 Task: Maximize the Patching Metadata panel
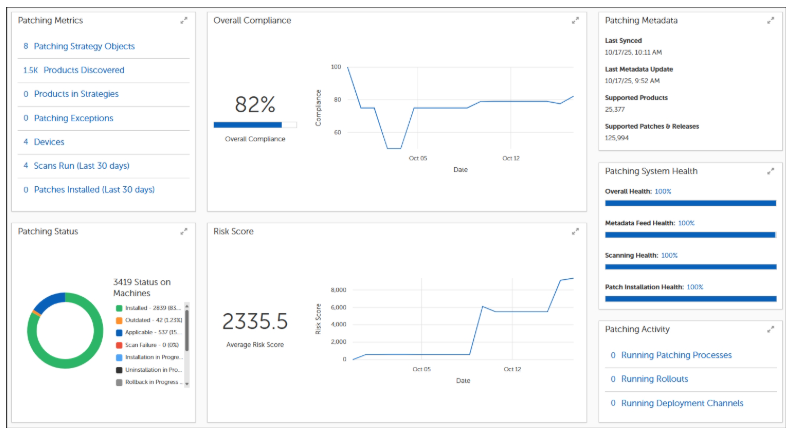pos(770,20)
